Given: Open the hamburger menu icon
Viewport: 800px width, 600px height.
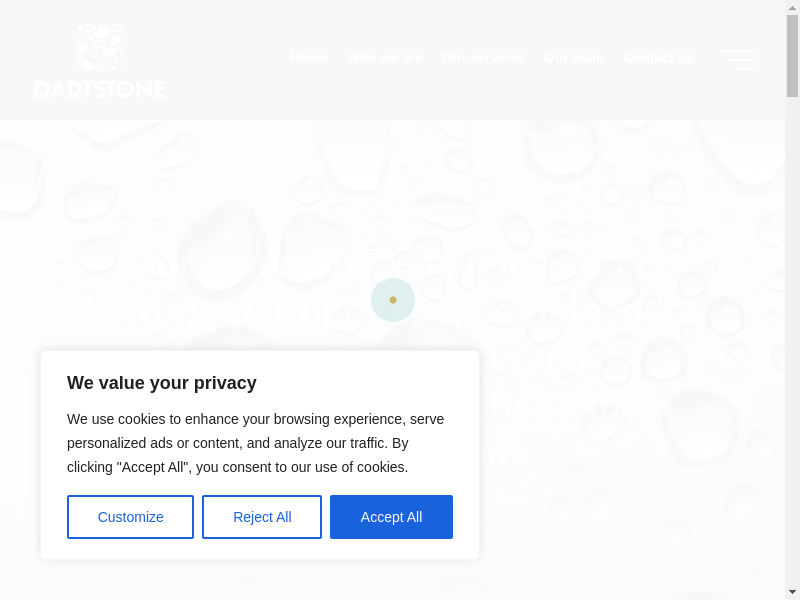Looking at the screenshot, I should point(738,59).
